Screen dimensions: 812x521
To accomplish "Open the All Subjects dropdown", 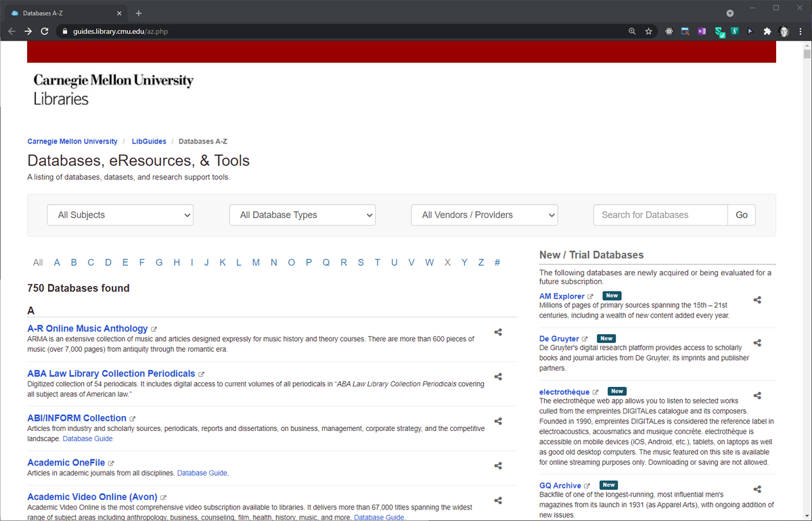I will pyautogui.click(x=120, y=215).
